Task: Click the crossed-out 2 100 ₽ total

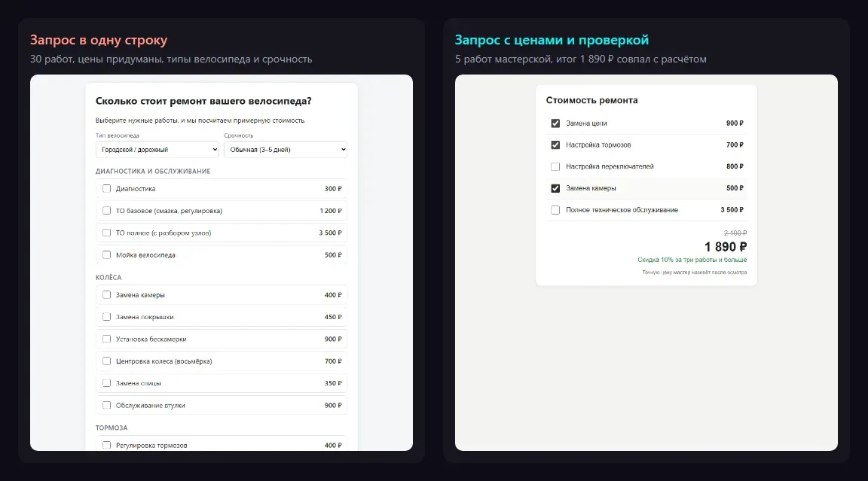Action: click(x=735, y=233)
